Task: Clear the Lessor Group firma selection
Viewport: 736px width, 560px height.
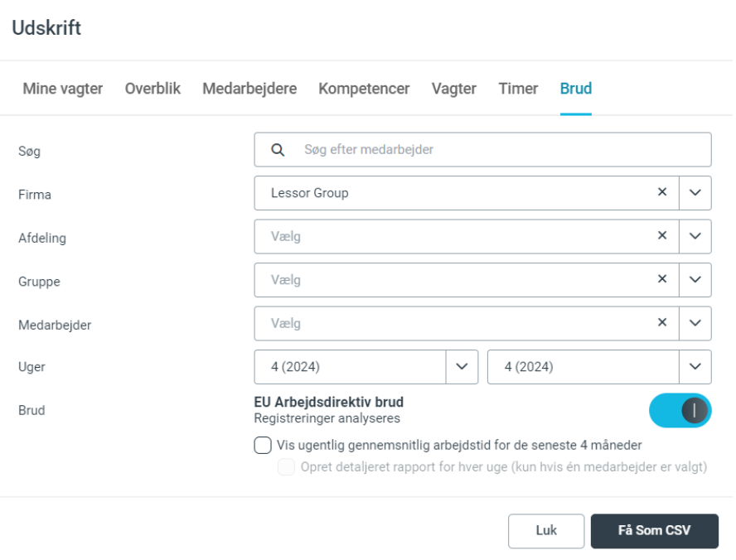Action: (x=661, y=192)
